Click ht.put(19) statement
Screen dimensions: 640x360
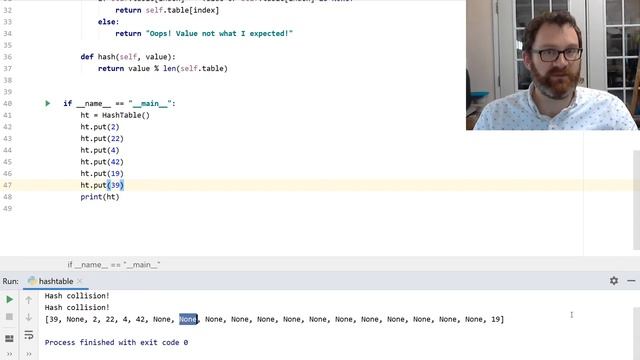click(102, 174)
